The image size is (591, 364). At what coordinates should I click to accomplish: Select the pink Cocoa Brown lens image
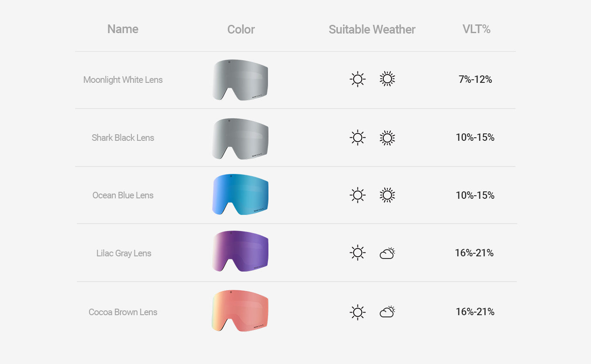pyautogui.click(x=241, y=310)
